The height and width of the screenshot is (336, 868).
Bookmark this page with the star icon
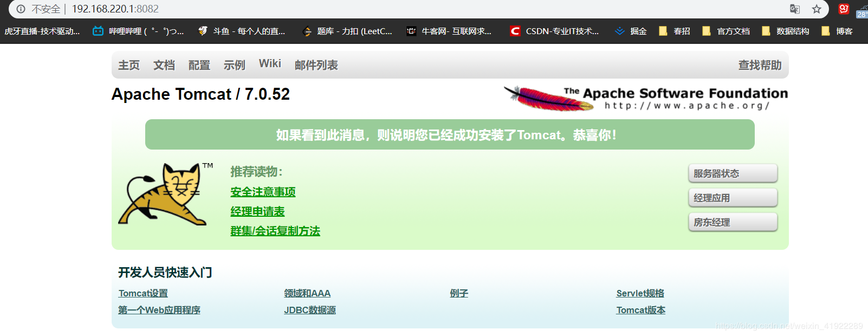[x=817, y=9]
